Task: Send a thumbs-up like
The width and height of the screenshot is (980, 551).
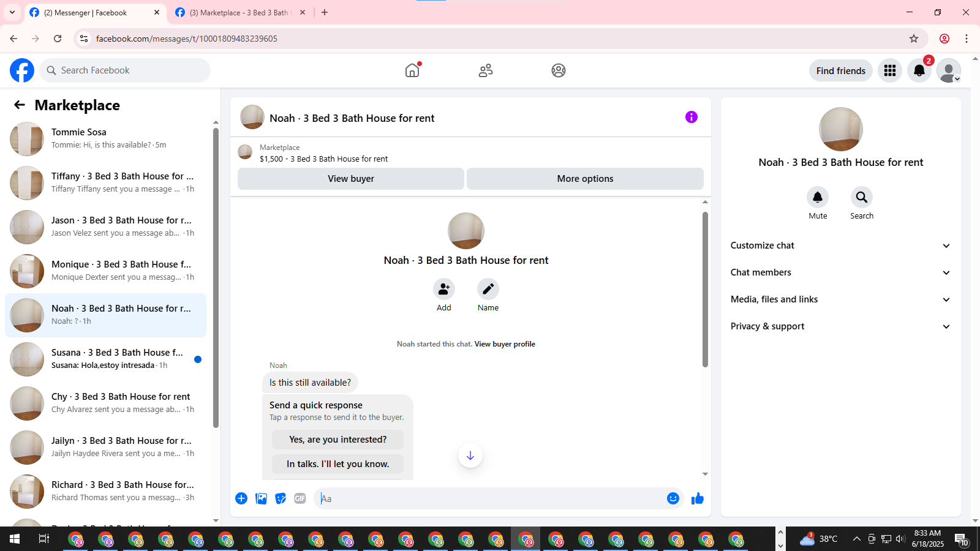Action: [698, 498]
